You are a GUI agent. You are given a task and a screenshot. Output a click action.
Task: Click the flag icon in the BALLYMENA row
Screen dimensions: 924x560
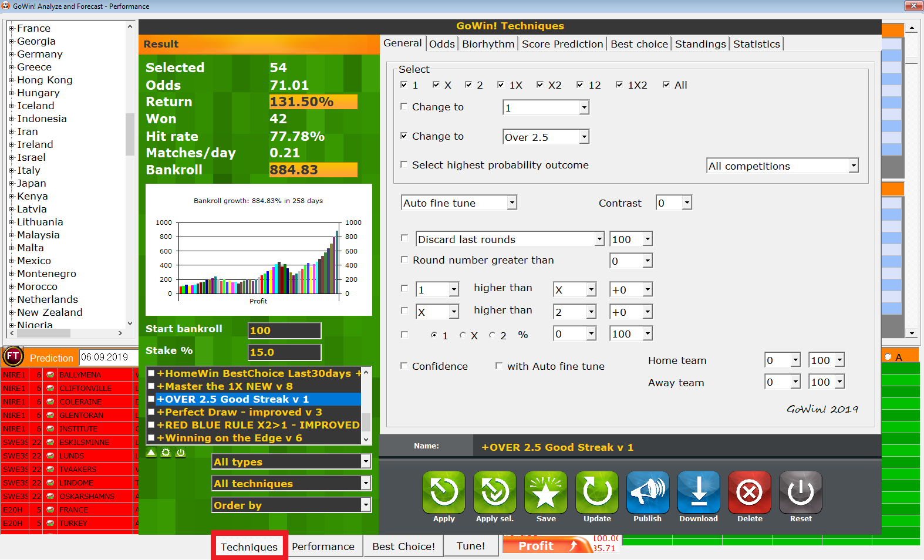point(50,375)
